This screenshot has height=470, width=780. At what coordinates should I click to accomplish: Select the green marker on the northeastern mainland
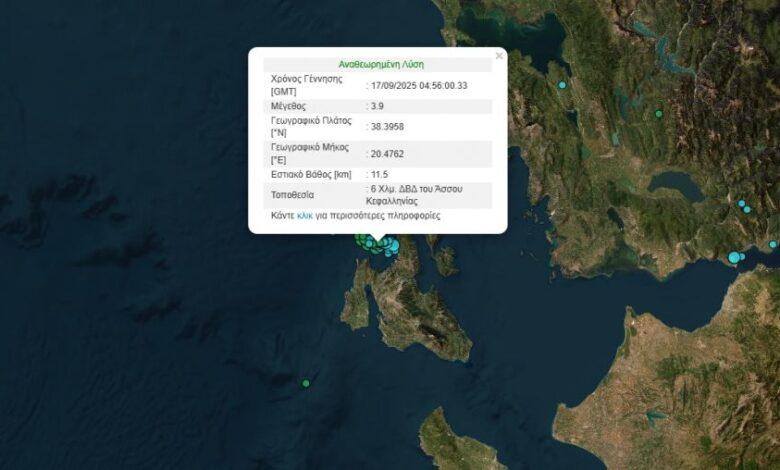[x=658, y=114]
